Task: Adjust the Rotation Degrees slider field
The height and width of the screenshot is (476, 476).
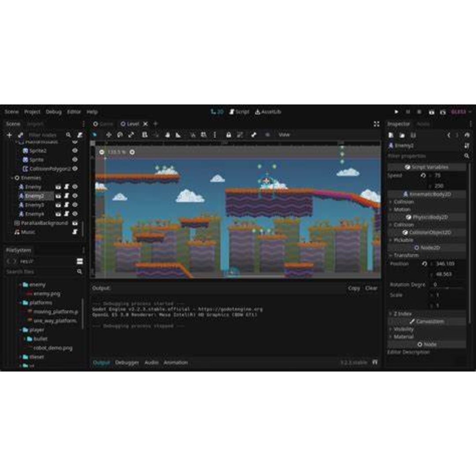Action: (x=447, y=285)
